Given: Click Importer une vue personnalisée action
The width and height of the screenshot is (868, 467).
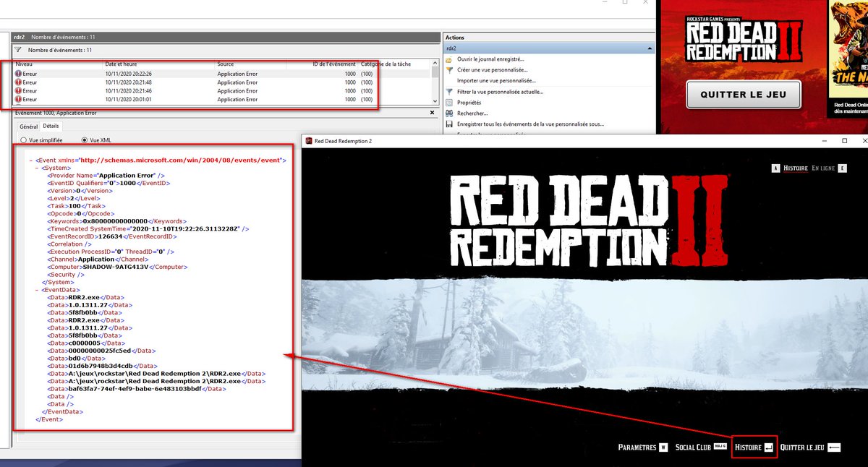Looking at the screenshot, I should [496, 80].
